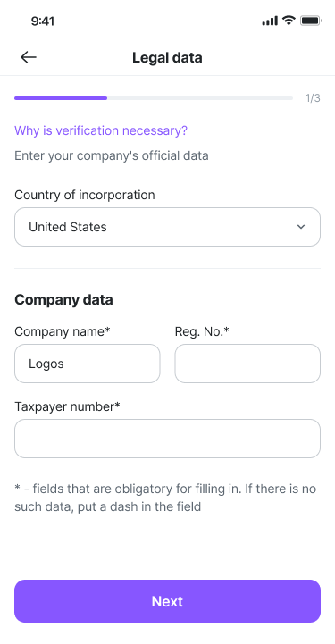Click the Next button

[168, 601]
